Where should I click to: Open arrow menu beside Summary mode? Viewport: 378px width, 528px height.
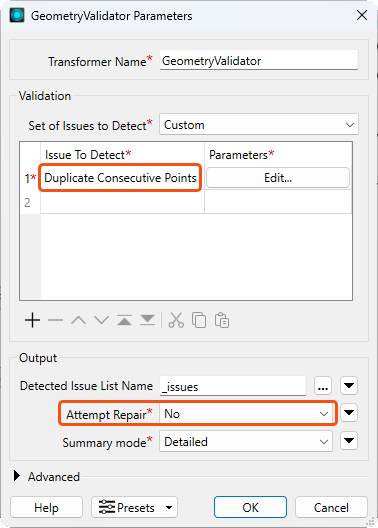349,441
